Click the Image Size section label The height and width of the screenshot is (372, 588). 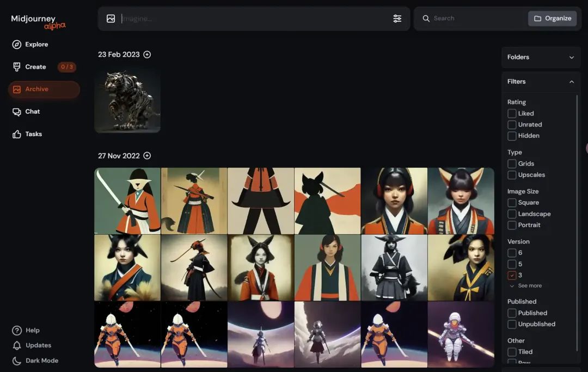(x=523, y=191)
